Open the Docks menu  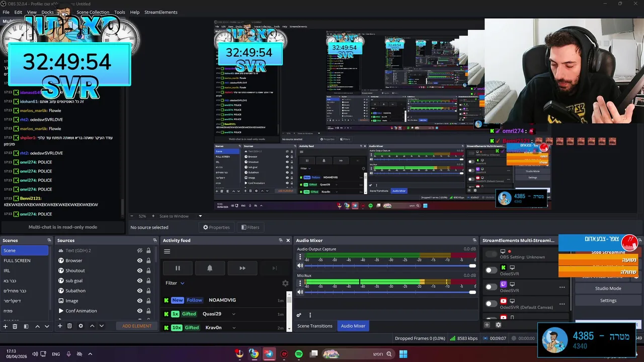[47, 12]
